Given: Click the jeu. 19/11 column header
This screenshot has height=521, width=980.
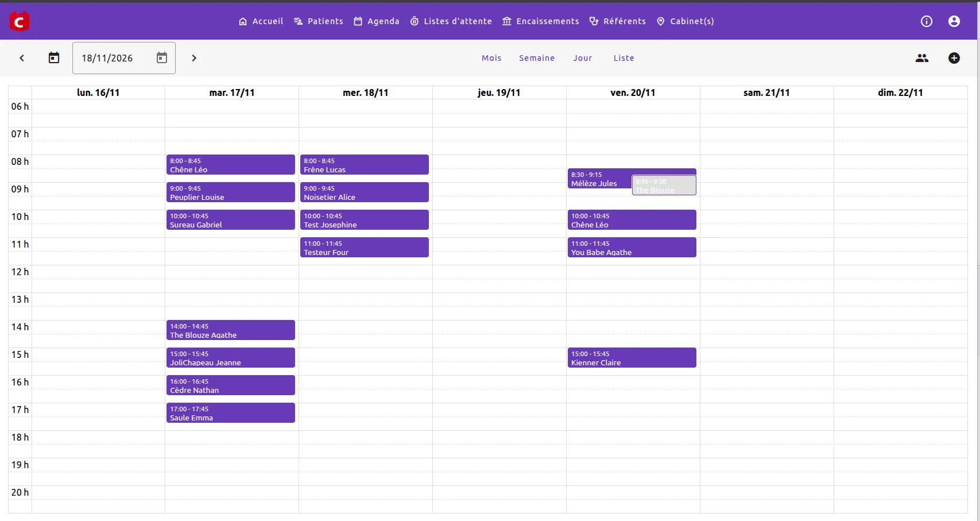Looking at the screenshot, I should [x=499, y=92].
